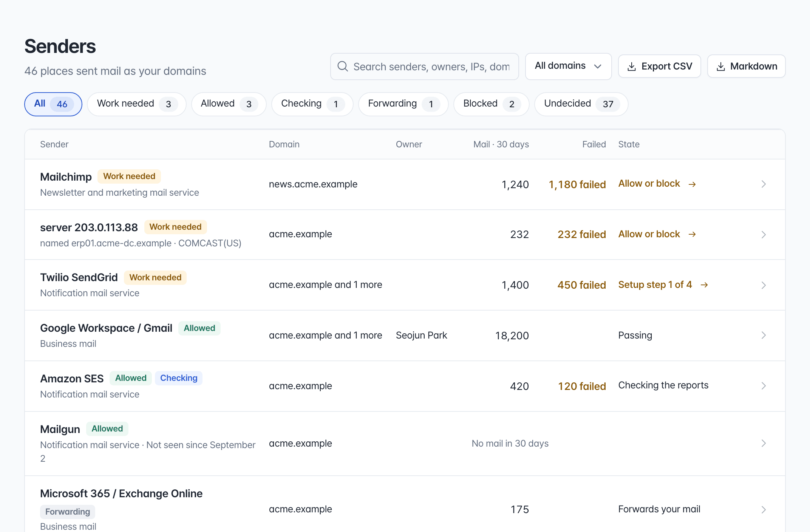The height and width of the screenshot is (532, 810).
Task: Focus the Search senders input field
Action: [424, 66]
